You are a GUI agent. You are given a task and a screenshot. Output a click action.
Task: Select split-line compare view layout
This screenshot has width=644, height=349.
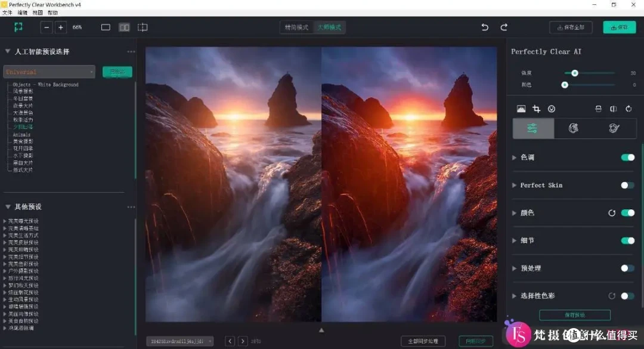[143, 27]
